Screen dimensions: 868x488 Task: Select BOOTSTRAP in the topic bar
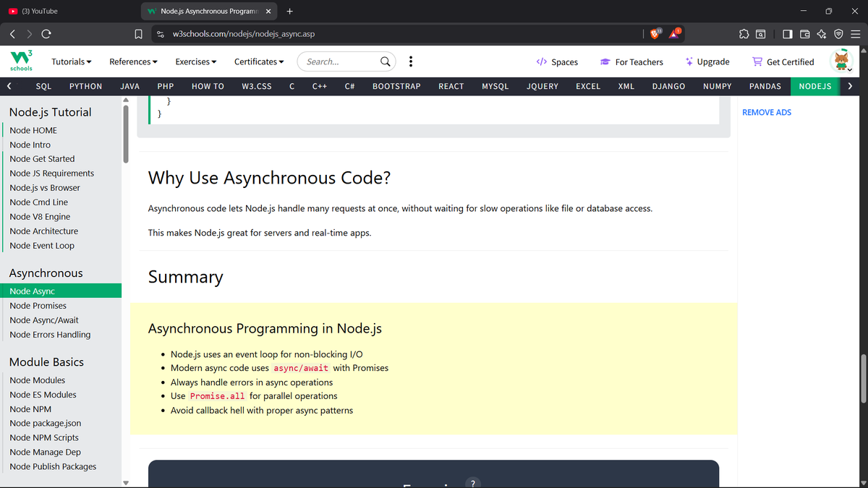click(x=396, y=86)
